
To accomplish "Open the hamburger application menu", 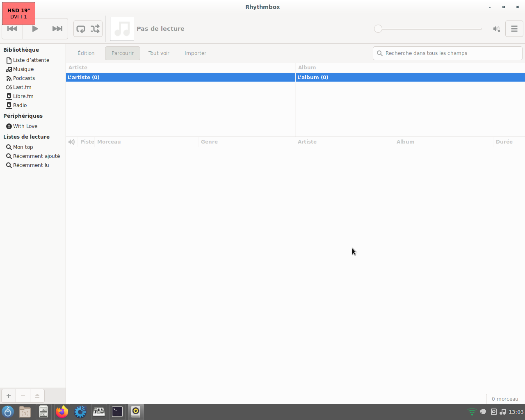I will [514, 29].
